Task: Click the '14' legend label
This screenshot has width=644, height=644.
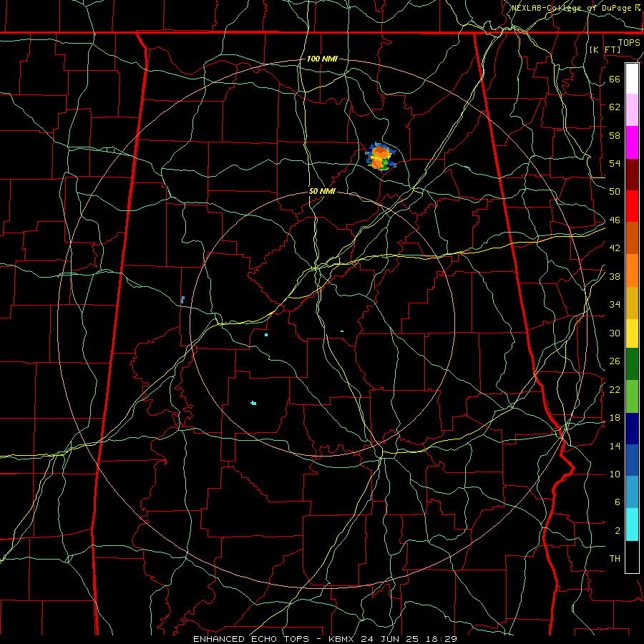Action: [x=615, y=446]
